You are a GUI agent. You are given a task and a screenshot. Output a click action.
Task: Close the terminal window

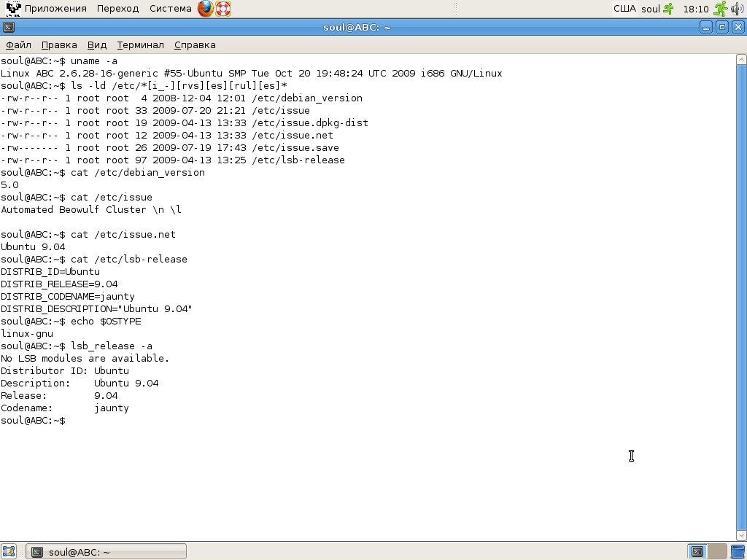(x=738, y=27)
